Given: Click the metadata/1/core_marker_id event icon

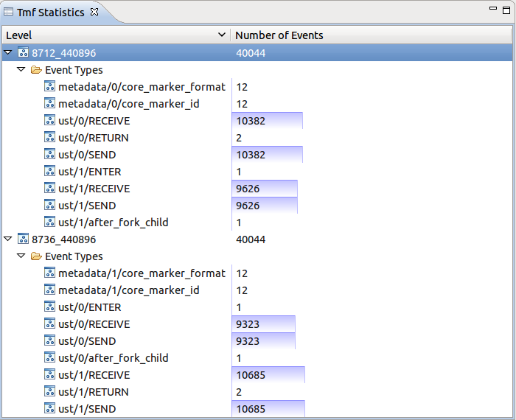Looking at the screenshot, I should click(x=49, y=290).
